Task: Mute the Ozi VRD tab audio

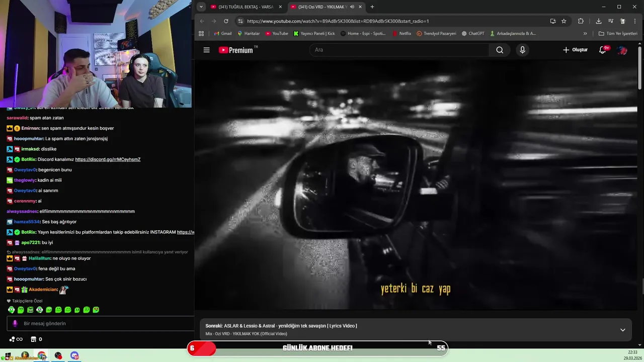Action: pyautogui.click(x=352, y=7)
